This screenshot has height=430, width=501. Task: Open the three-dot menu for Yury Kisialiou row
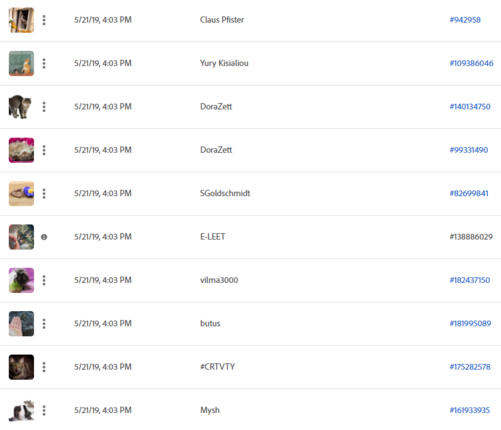[44, 63]
